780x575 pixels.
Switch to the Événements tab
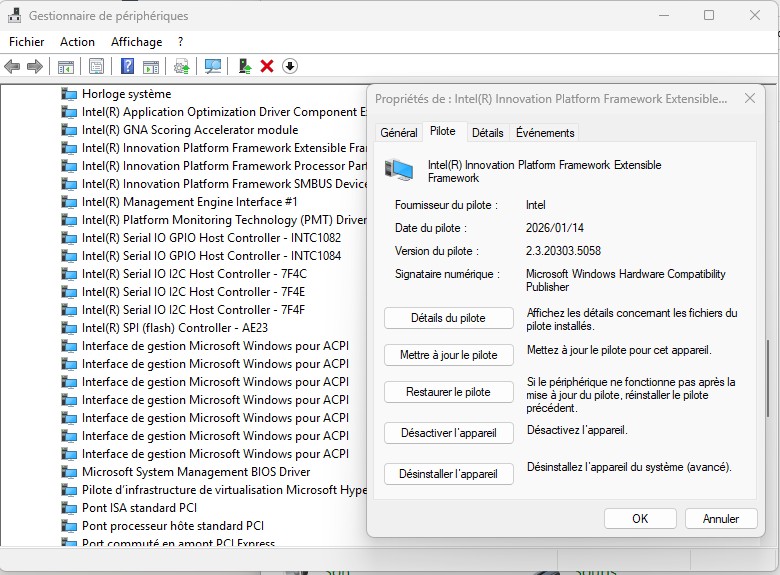click(x=545, y=132)
